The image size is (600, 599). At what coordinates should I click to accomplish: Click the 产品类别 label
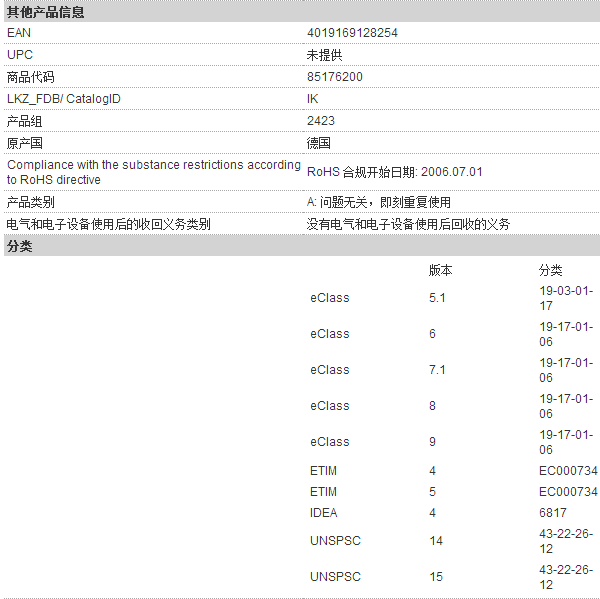[x=31, y=202]
